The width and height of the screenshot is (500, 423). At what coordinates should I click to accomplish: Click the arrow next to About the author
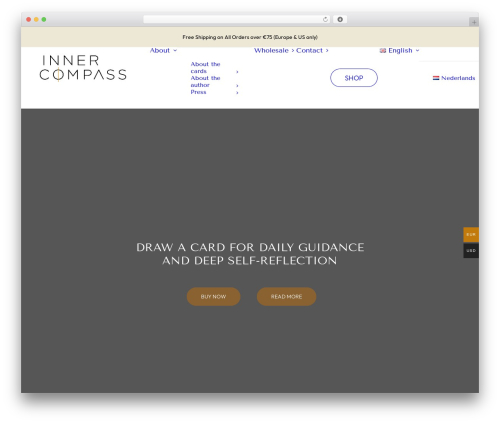coord(237,86)
